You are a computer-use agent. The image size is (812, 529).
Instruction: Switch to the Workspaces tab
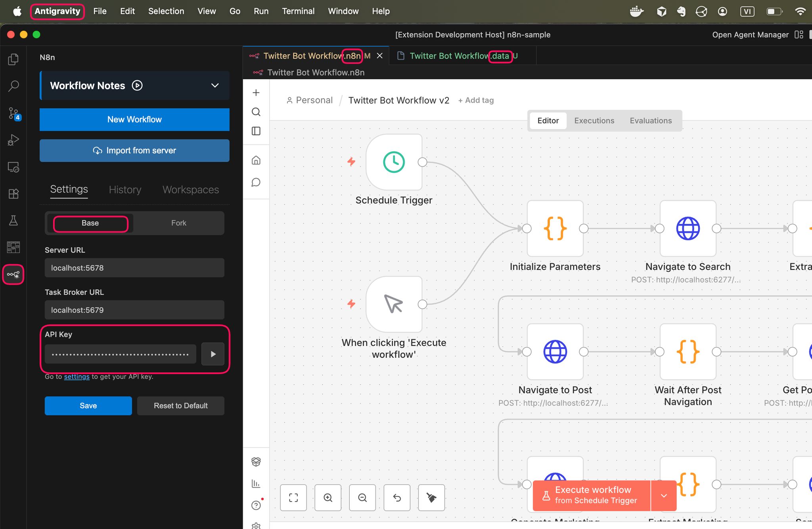(191, 189)
